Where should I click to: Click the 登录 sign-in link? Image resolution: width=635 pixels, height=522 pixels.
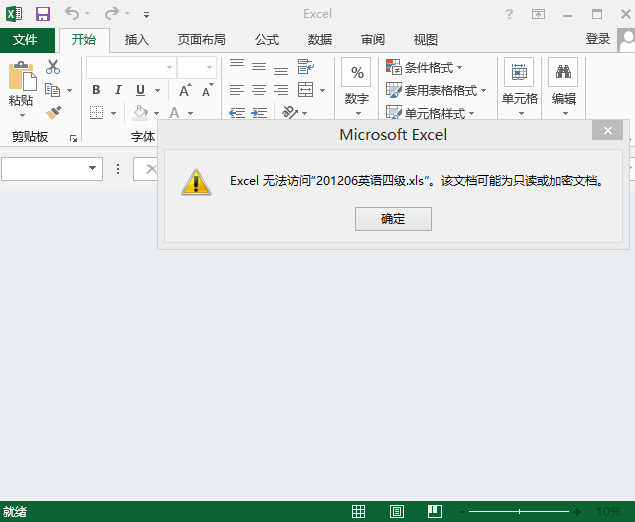click(x=597, y=39)
